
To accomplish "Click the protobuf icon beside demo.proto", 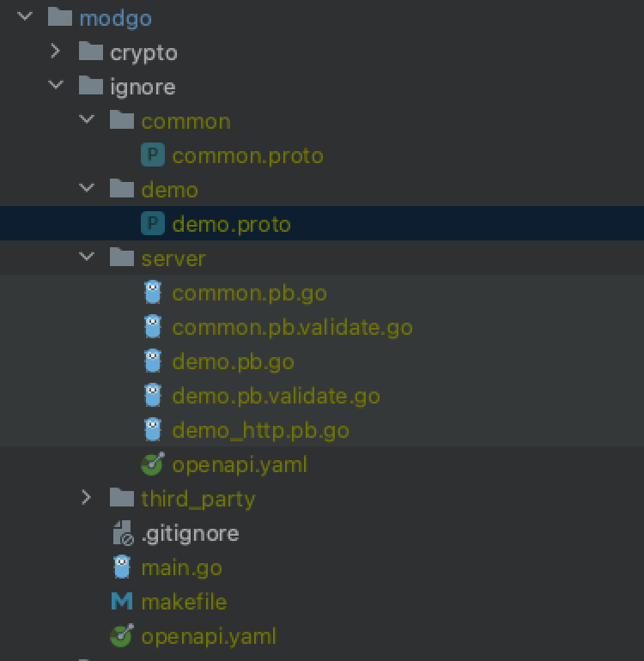I will pos(152,224).
